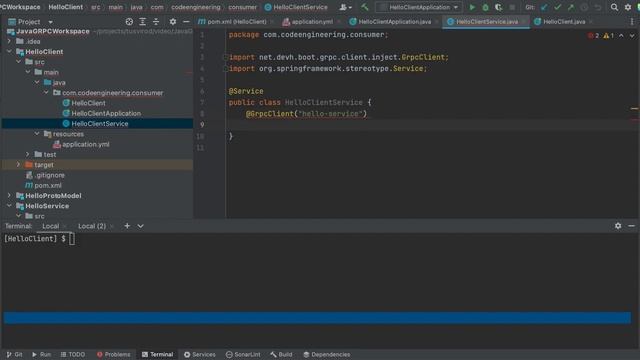Image resolution: width=640 pixels, height=360 pixels.
Task: Go to next highlighted error arrow
Action: [x=632, y=36]
